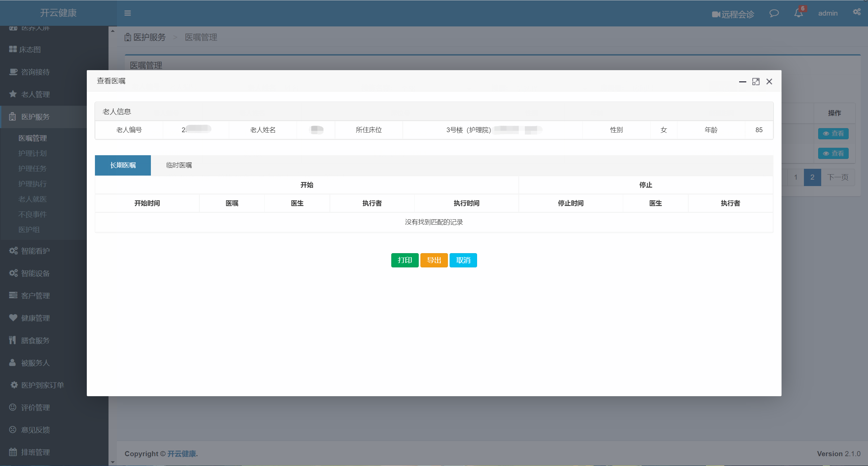Click the second 查看 button in 操作 column
The height and width of the screenshot is (466, 868).
[x=833, y=154]
